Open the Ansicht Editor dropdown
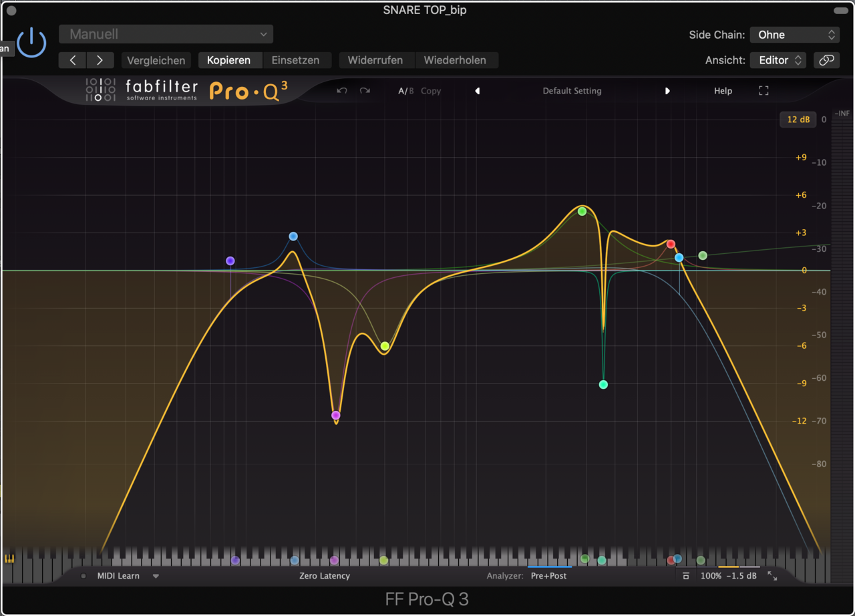Image resolution: width=855 pixels, height=616 pixels. pos(778,60)
